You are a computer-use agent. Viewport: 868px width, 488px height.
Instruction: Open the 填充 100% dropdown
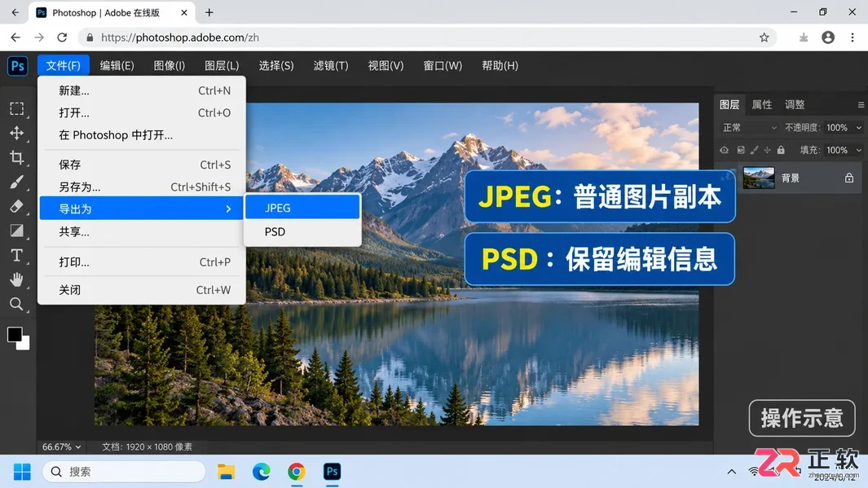[x=843, y=150]
